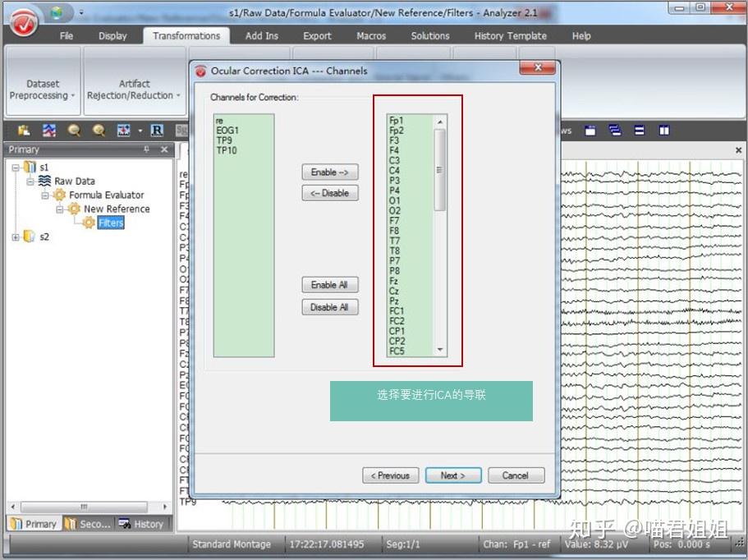Click the R reference toolbar icon

(157, 131)
